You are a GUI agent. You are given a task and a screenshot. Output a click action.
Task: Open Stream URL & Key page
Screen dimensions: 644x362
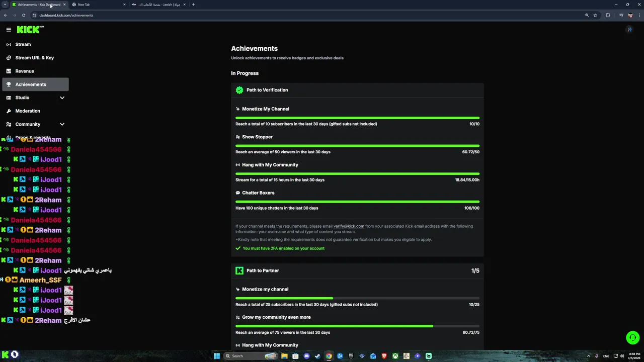[35, 58]
